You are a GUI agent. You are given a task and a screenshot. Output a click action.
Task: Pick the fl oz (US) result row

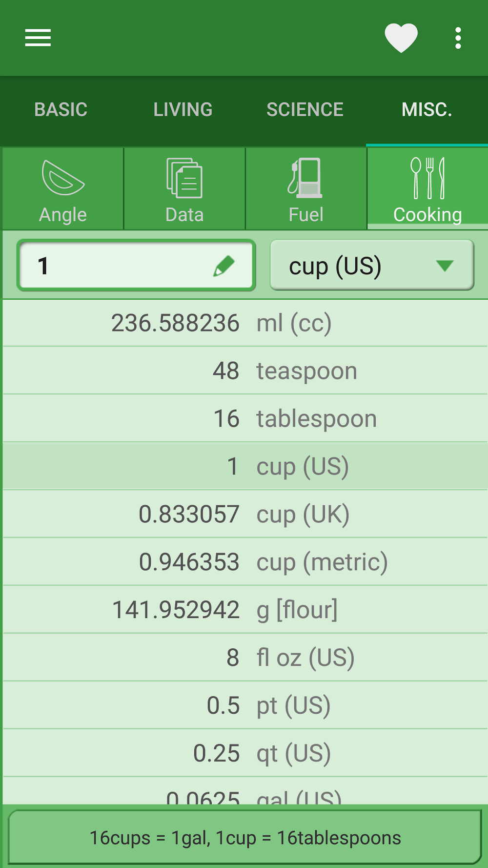click(245, 658)
